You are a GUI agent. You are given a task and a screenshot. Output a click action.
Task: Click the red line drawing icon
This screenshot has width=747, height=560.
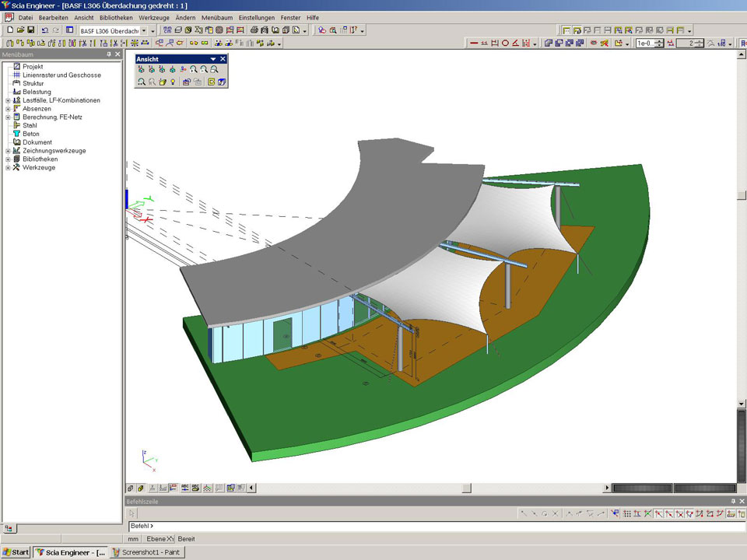pos(474,44)
